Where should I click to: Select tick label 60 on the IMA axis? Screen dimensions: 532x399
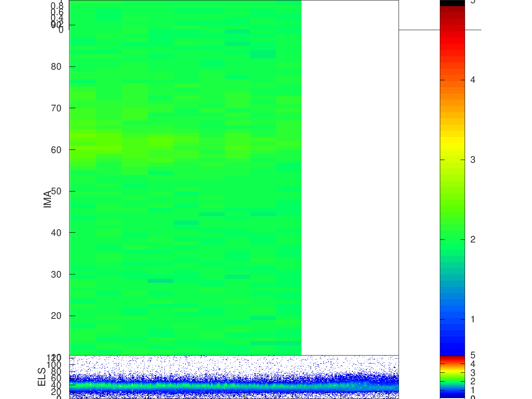pyautogui.click(x=56, y=149)
